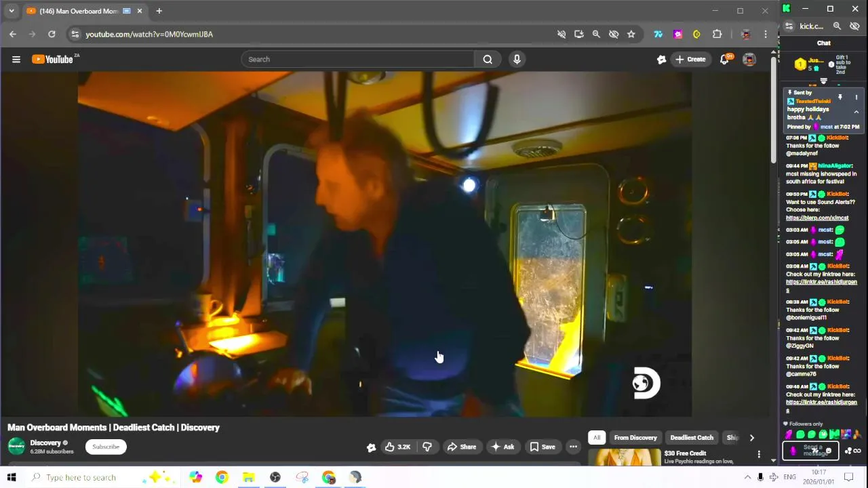Click the yellow circular extension icon

coord(696,34)
